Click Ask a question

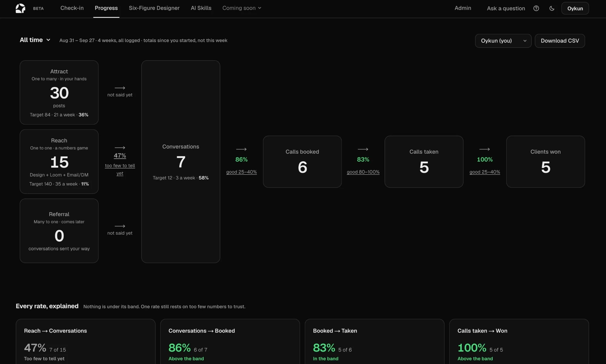tap(506, 8)
